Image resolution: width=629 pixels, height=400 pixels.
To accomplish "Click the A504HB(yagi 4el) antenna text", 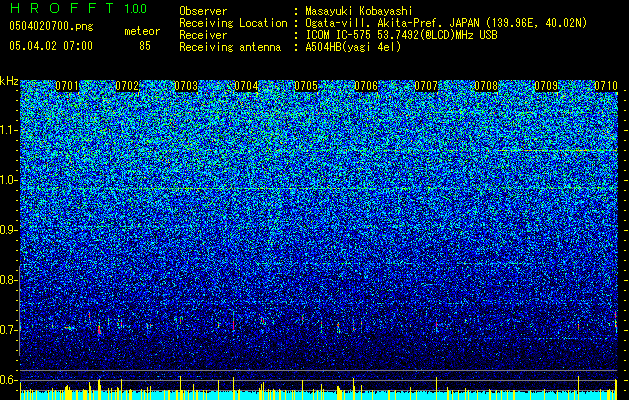I will (x=353, y=47).
